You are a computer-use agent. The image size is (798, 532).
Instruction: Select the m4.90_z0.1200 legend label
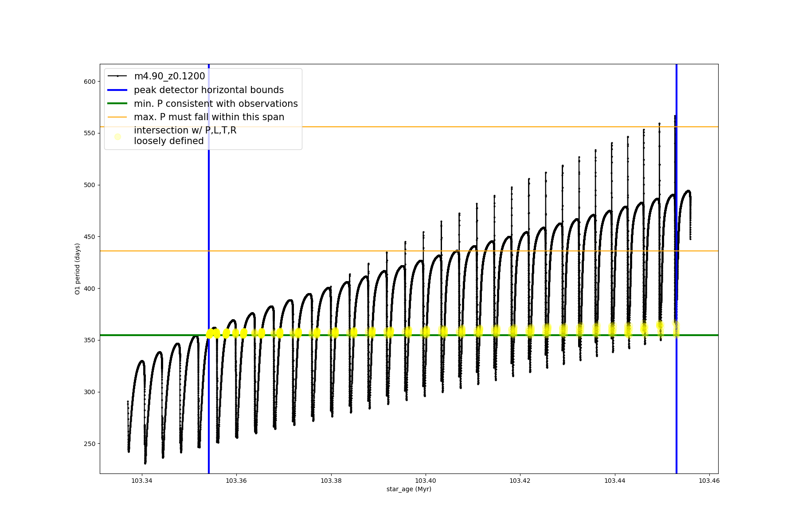[169, 76]
